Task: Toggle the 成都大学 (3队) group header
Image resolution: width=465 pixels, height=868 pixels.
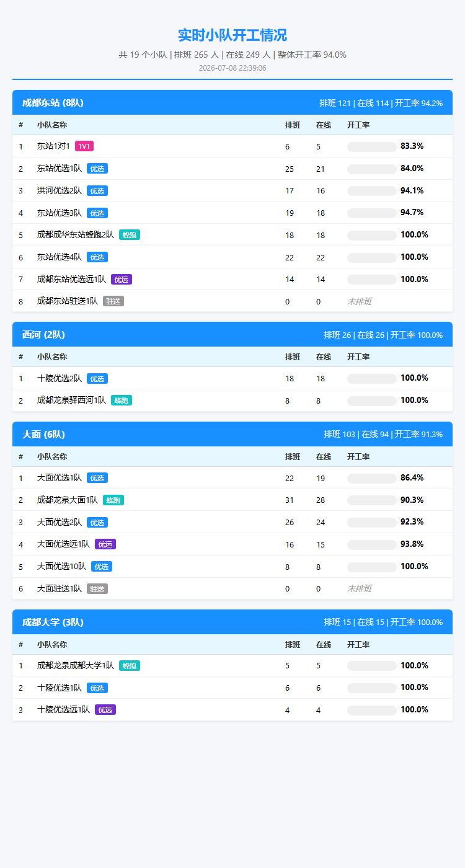Action: click(x=232, y=622)
